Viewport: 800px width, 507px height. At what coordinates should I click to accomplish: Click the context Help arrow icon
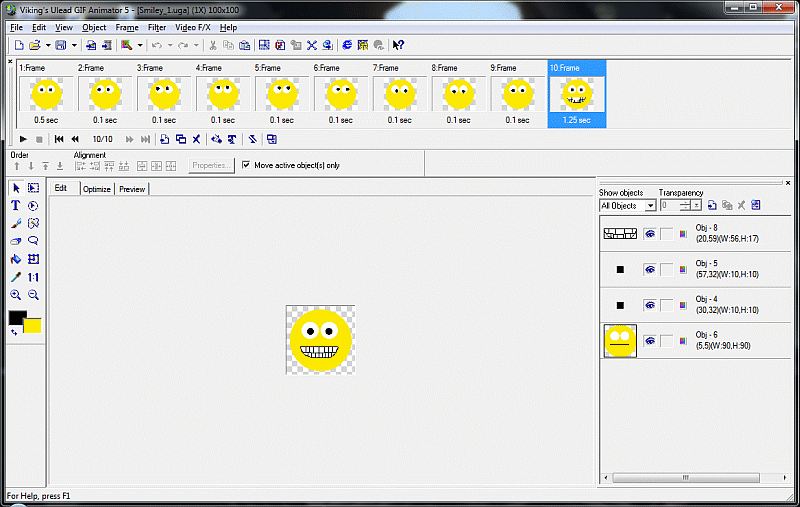coord(398,45)
